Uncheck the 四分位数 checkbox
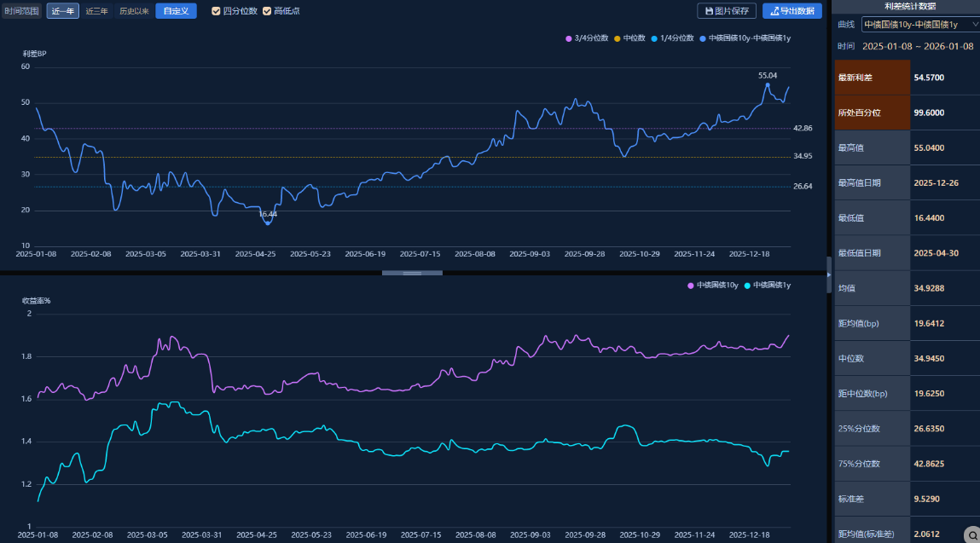Viewport: 980px width, 543px height. pos(216,11)
